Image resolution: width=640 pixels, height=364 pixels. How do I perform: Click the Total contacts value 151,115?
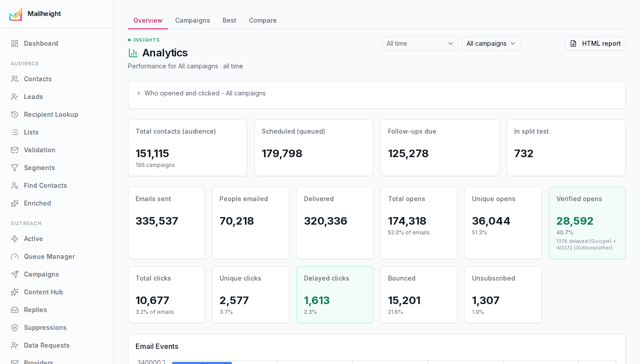tap(152, 154)
